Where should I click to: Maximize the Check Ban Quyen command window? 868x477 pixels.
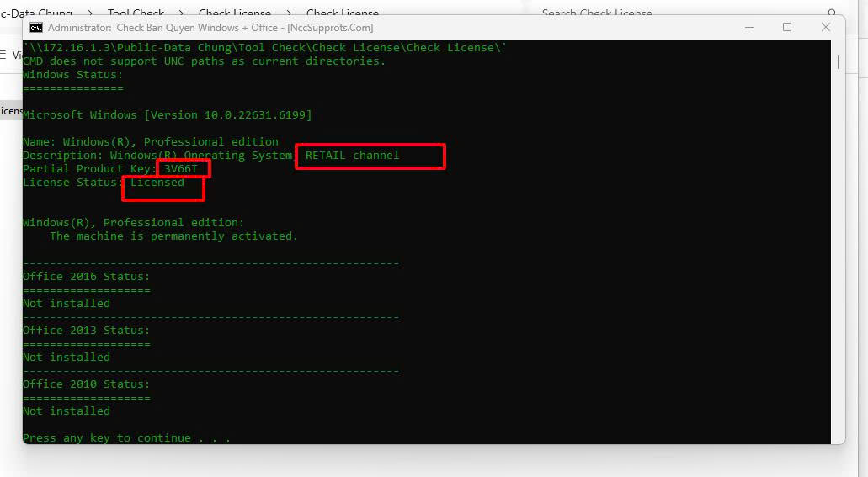pyautogui.click(x=786, y=27)
